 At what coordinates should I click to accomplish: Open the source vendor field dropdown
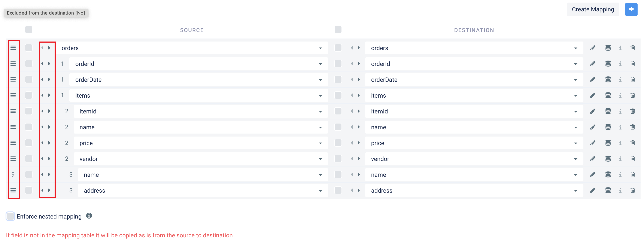click(320, 159)
